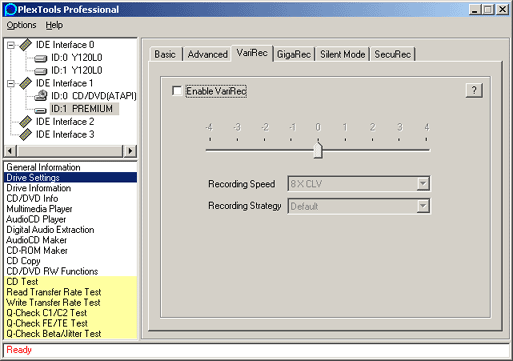Viewport: 513px width, 361px height.
Task: Collapse the IDE Interface 0 tree node
Action: 11,45
